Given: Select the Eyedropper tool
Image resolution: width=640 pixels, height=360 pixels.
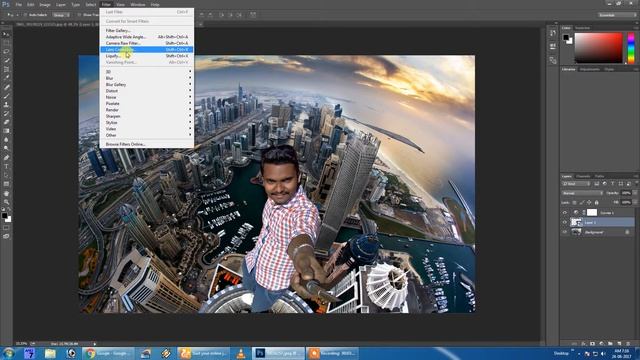Looking at the screenshot, I should tap(6, 78).
